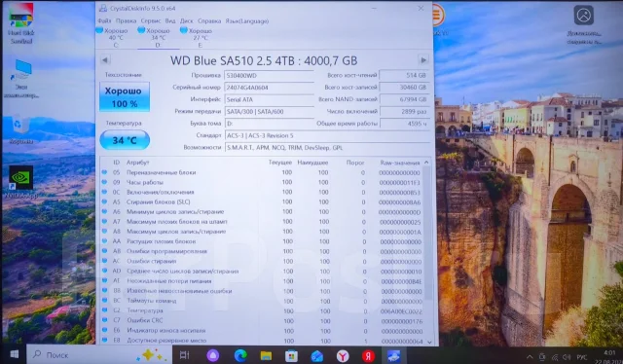Viewport: 623px width, 364px height.
Task: Open the NVIDIA App desktop shortcut
Action: tap(20, 182)
